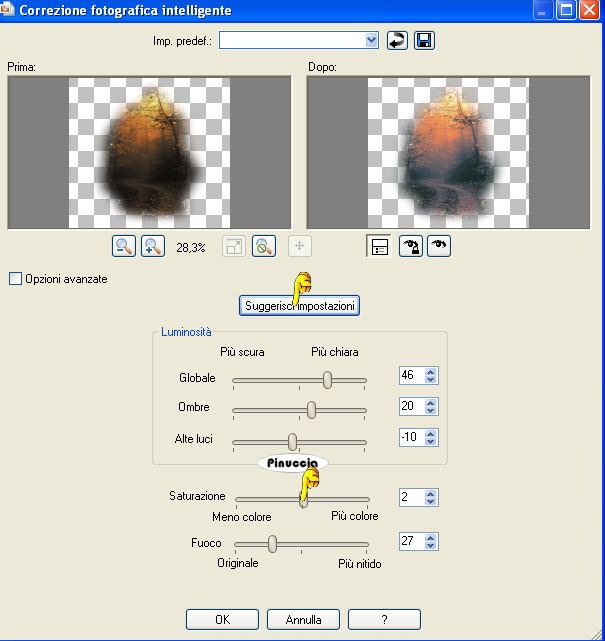Open the Imp. predef. dropdown list
Screen dimensions: 605x641
coord(371,40)
